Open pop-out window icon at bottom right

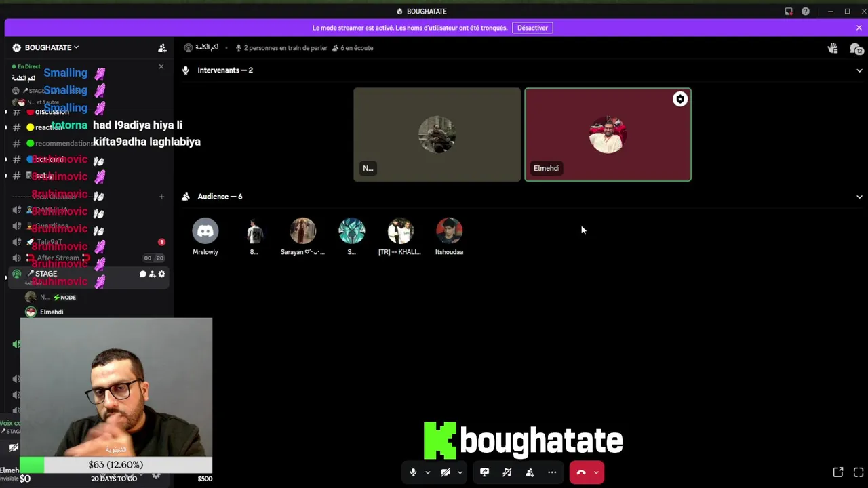coord(838,472)
